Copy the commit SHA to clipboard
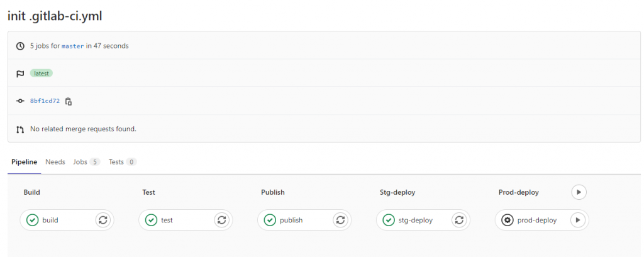The width and height of the screenshot is (644, 257). click(69, 101)
